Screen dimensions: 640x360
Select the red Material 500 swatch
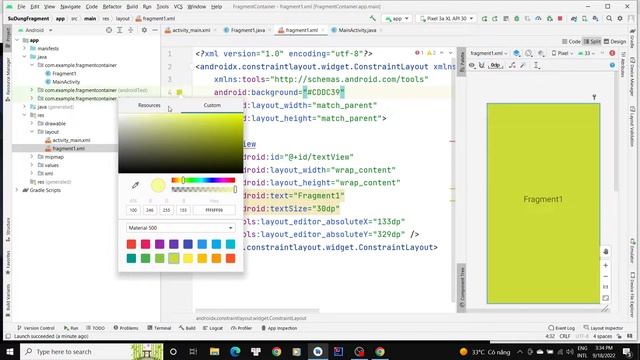131,244
